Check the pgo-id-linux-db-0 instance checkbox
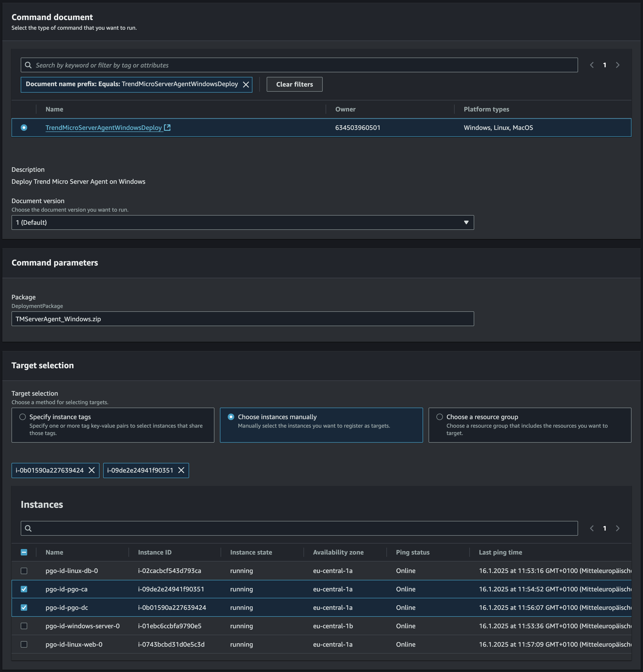Screen dimensions: 643x672 point(24,571)
